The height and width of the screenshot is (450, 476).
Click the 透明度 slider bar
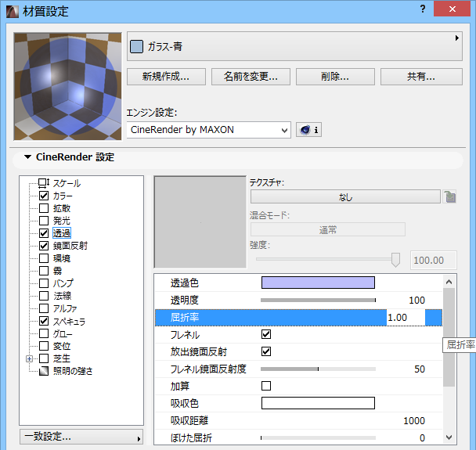pos(318,300)
